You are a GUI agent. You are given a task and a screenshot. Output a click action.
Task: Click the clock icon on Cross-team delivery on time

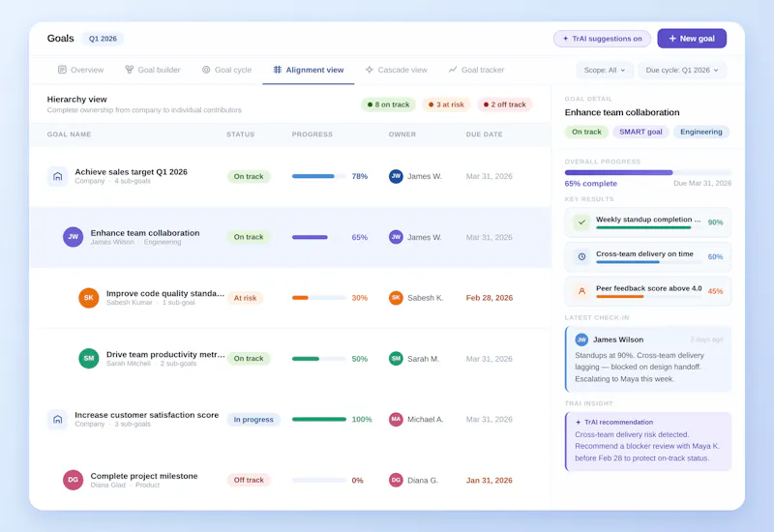tap(582, 256)
